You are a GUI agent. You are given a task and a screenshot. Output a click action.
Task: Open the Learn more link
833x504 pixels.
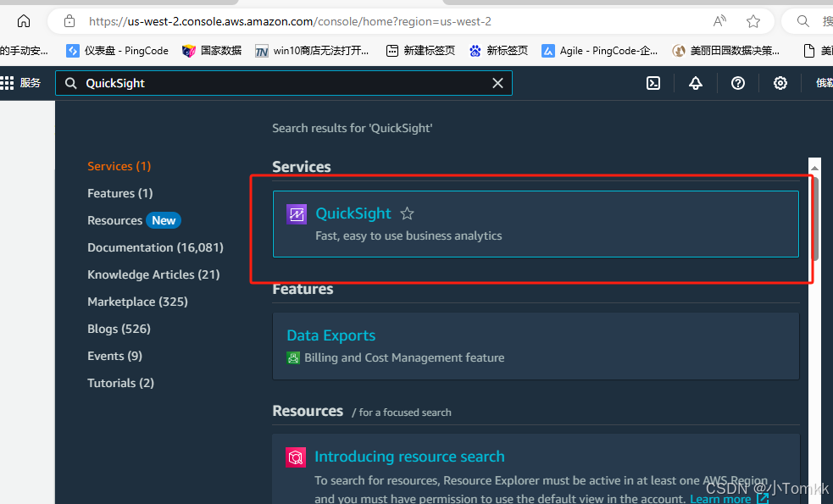click(722, 498)
